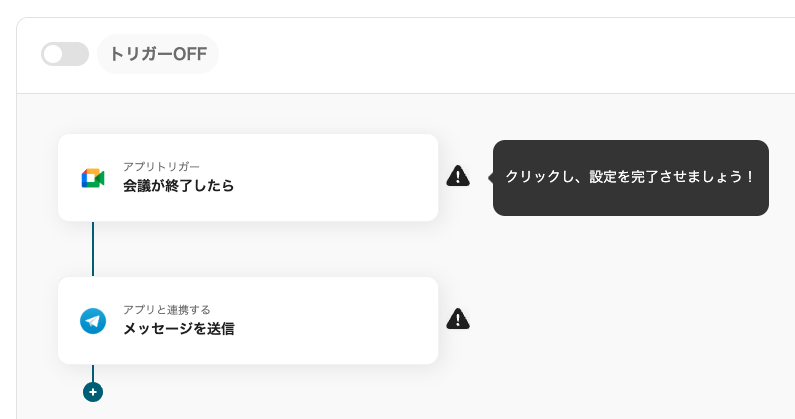Click the exclamation mark in top warning triangle
The width and height of the screenshot is (795, 419).
tap(458, 177)
